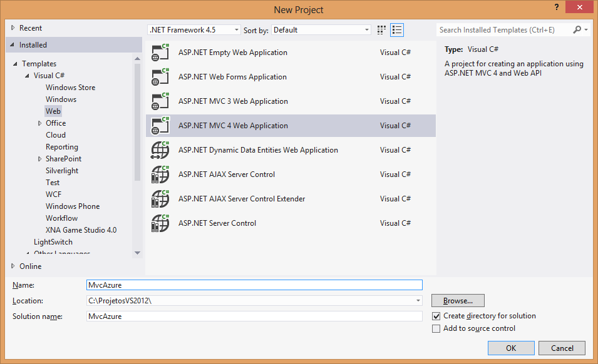Click the Name text field
The width and height of the screenshot is (598, 364).
point(254,285)
